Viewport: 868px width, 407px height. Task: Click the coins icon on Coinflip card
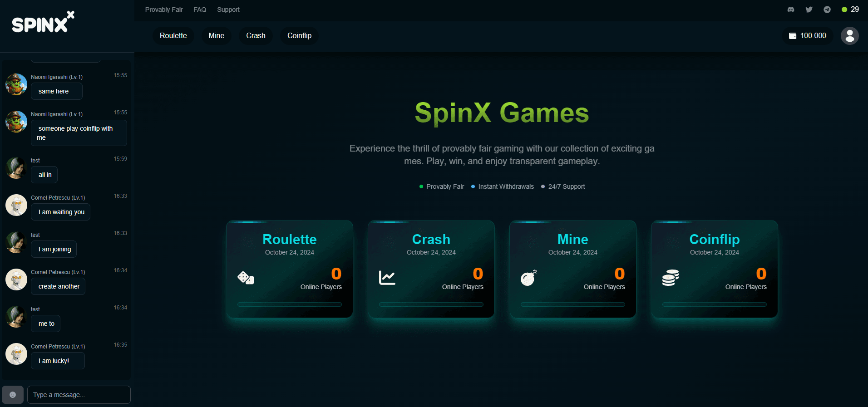(670, 278)
